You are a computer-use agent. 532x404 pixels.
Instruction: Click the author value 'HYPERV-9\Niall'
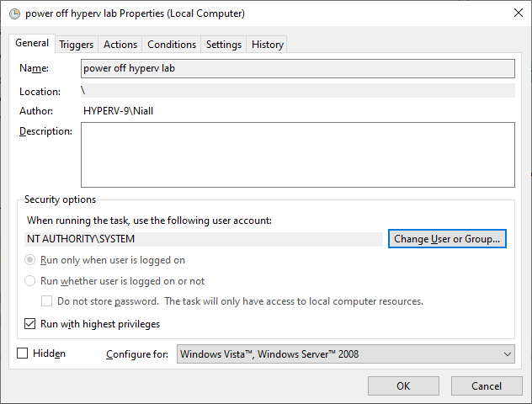(118, 111)
